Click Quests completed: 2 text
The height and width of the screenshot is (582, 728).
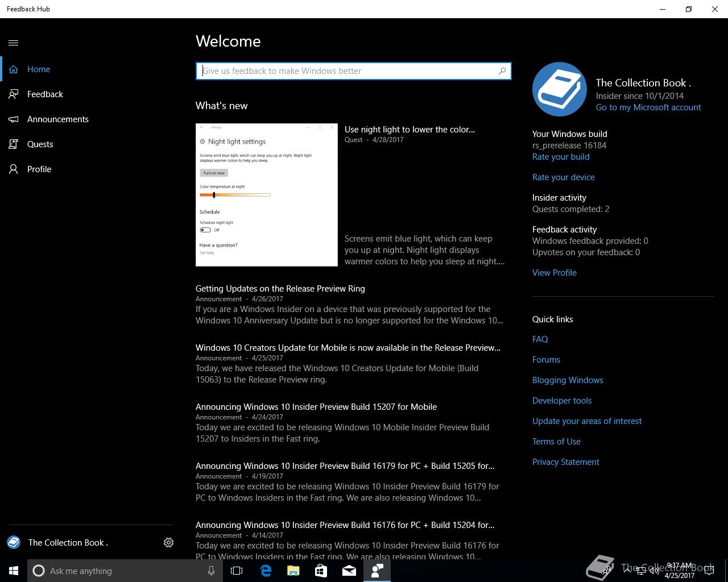pyautogui.click(x=571, y=209)
